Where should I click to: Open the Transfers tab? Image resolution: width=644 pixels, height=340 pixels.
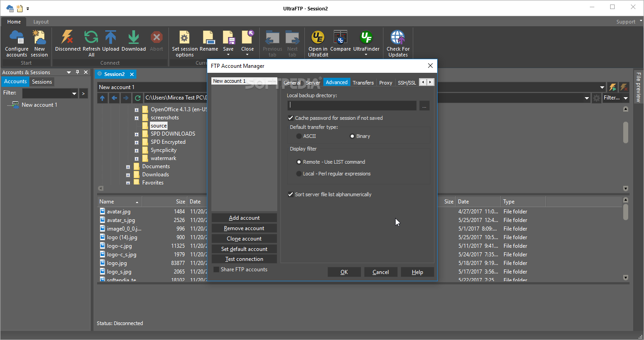point(363,82)
